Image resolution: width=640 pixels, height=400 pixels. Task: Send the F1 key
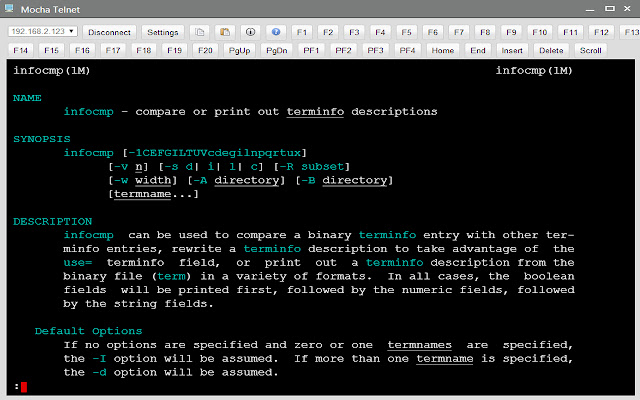pos(302,32)
